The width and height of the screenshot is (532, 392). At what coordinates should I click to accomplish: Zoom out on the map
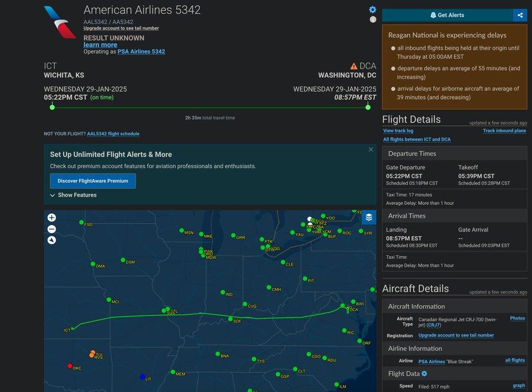pos(51,229)
